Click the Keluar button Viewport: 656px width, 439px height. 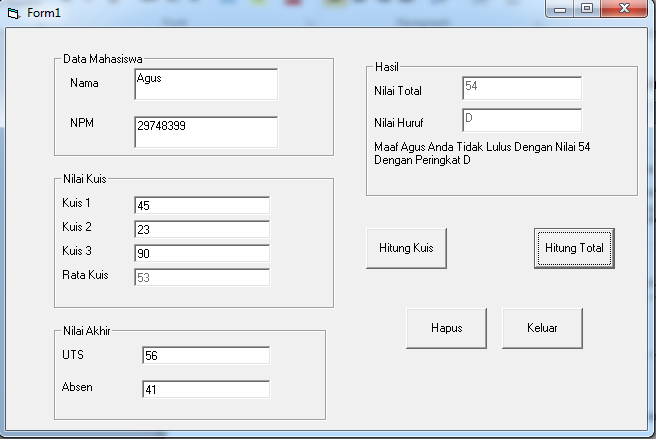[542, 328]
